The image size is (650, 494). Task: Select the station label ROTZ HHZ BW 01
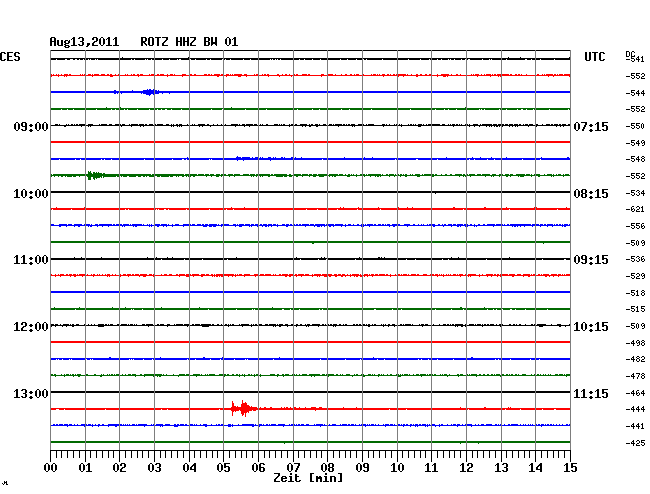189,42
